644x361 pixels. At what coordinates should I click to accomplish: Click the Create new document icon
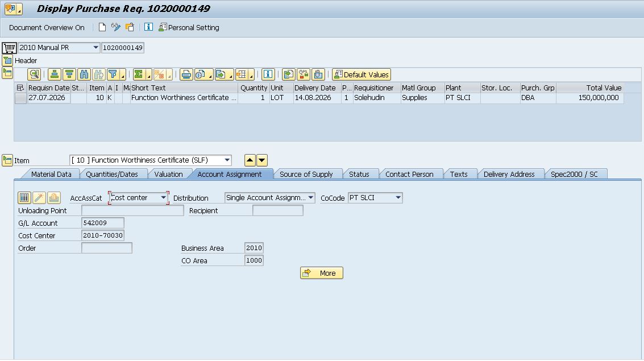point(102,27)
